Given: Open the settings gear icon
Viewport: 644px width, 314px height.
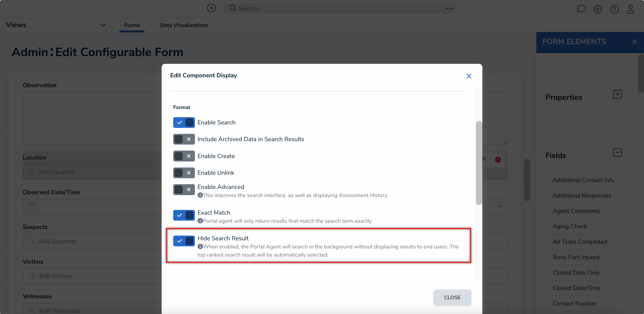Looking at the screenshot, I should click(x=598, y=9).
